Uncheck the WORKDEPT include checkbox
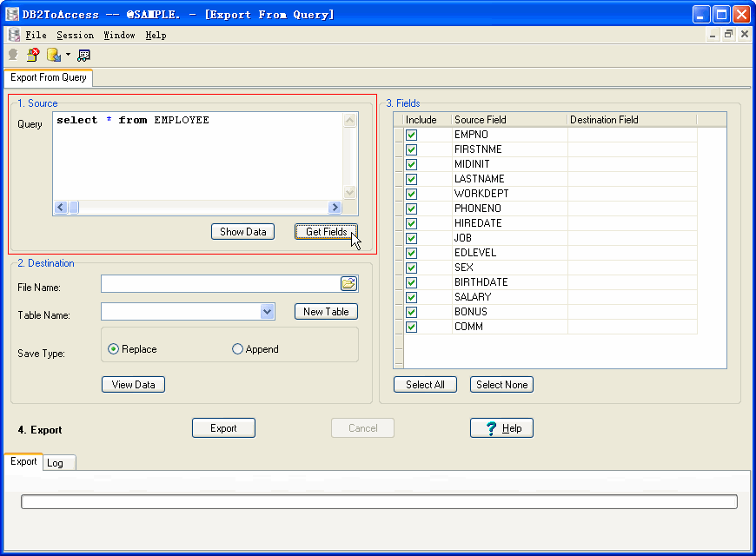Screen dimensions: 756x556 [411, 194]
